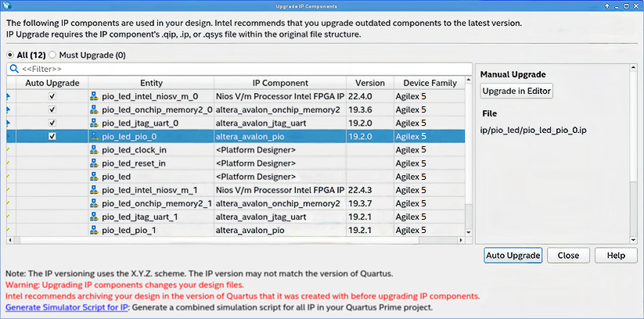This screenshot has height=319, width=644.
Task: Click the IP Component column header
Action: (280, 83)
